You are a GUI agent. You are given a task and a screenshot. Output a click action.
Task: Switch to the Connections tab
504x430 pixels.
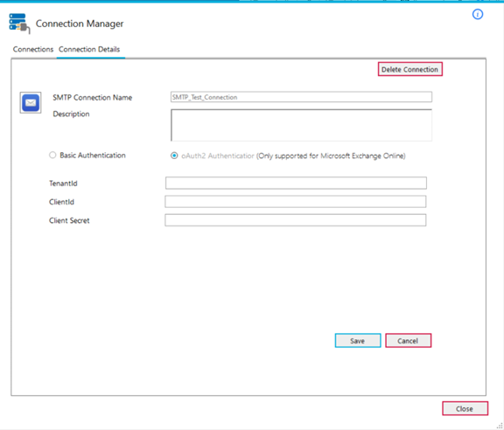33,50
